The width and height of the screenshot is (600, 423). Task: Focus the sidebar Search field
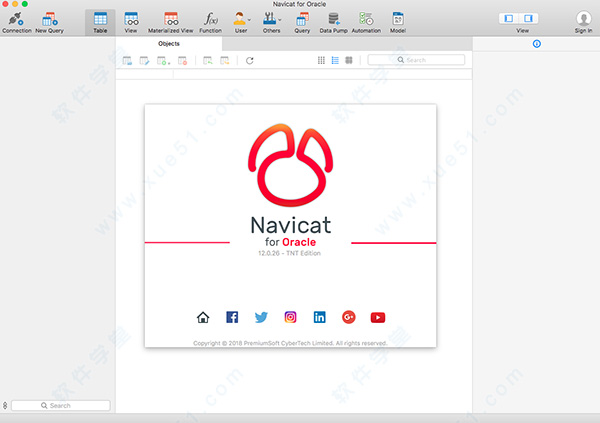coord(61,405)
